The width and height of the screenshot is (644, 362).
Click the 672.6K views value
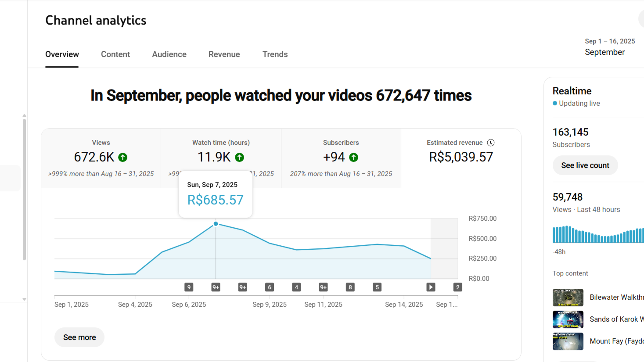94,157
